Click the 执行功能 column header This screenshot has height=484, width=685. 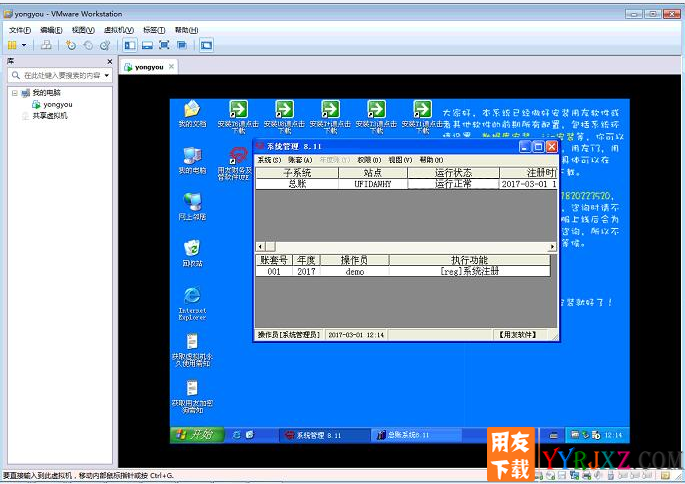[469, 260]
